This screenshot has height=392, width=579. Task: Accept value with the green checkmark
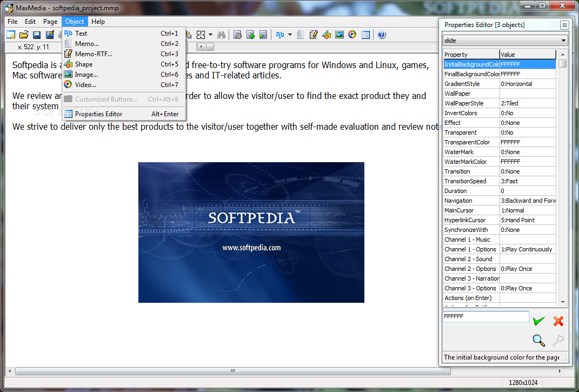pyautogui.click(x=539, y=321)
